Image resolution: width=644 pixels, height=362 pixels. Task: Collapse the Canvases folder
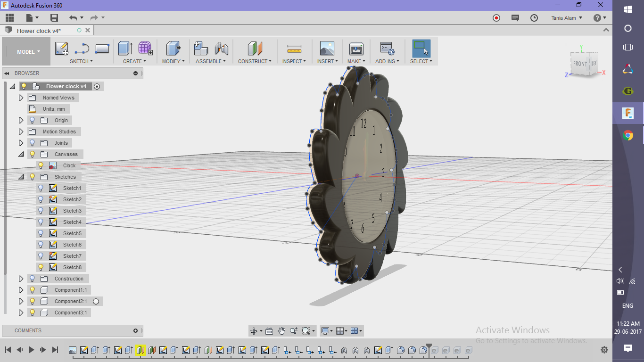tap(21, 154)
